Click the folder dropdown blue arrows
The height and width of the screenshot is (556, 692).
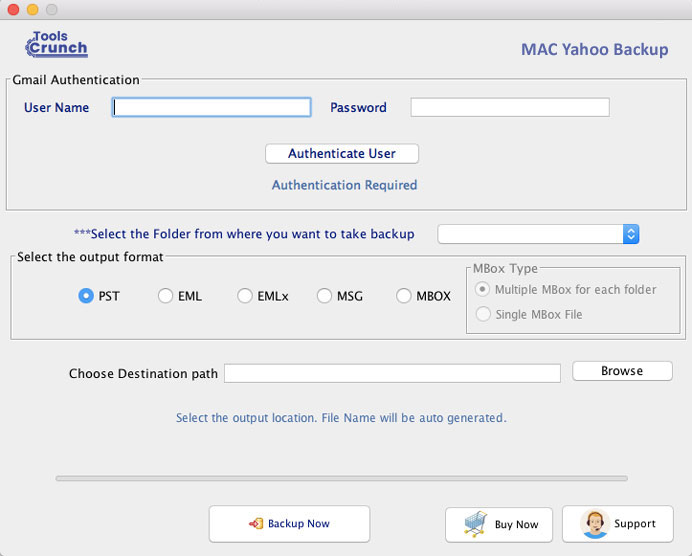(x=631, y=234)
